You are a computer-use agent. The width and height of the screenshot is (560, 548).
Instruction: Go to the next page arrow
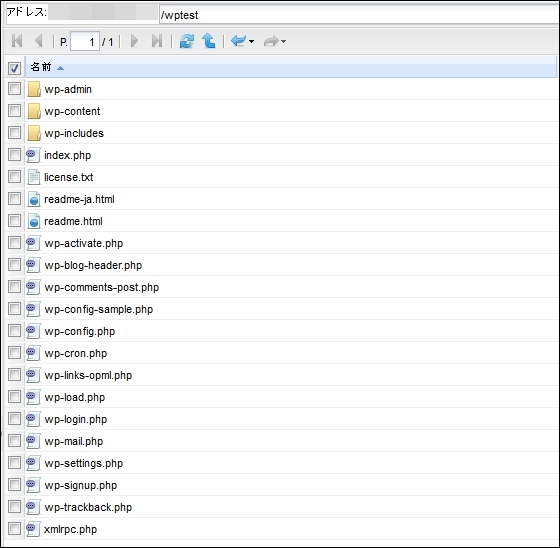(134, 41)
